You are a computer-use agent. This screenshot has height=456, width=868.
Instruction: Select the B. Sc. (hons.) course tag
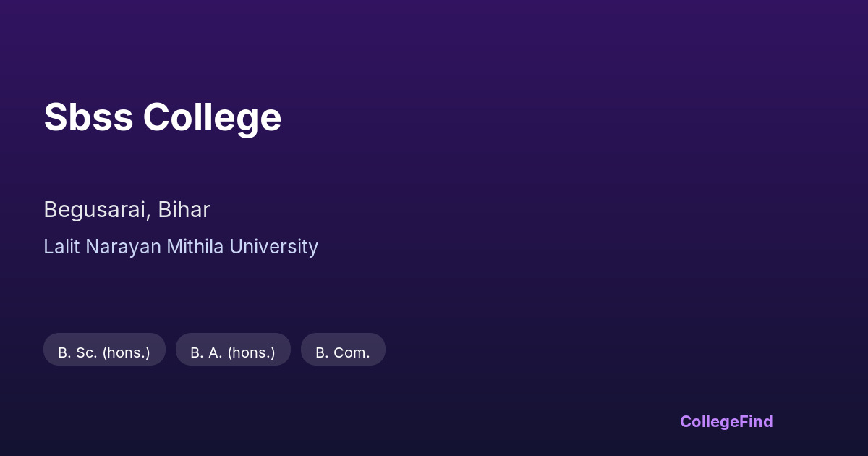click(x=104, y=352)
